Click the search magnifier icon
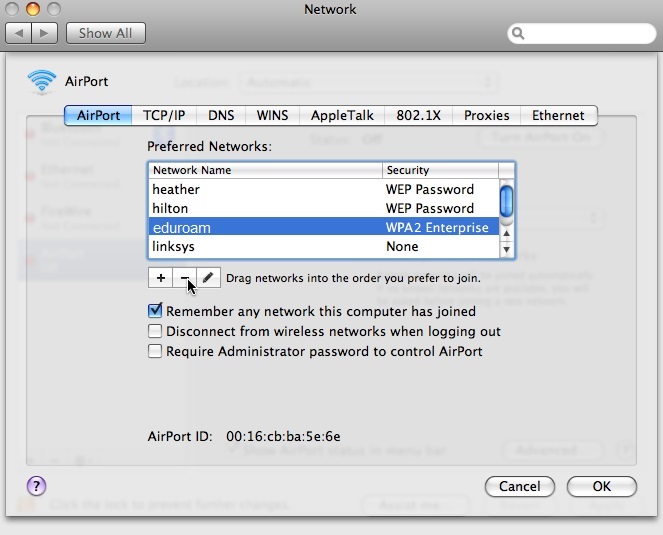Screen dimensions: 663x535 [x=518, y=33]
